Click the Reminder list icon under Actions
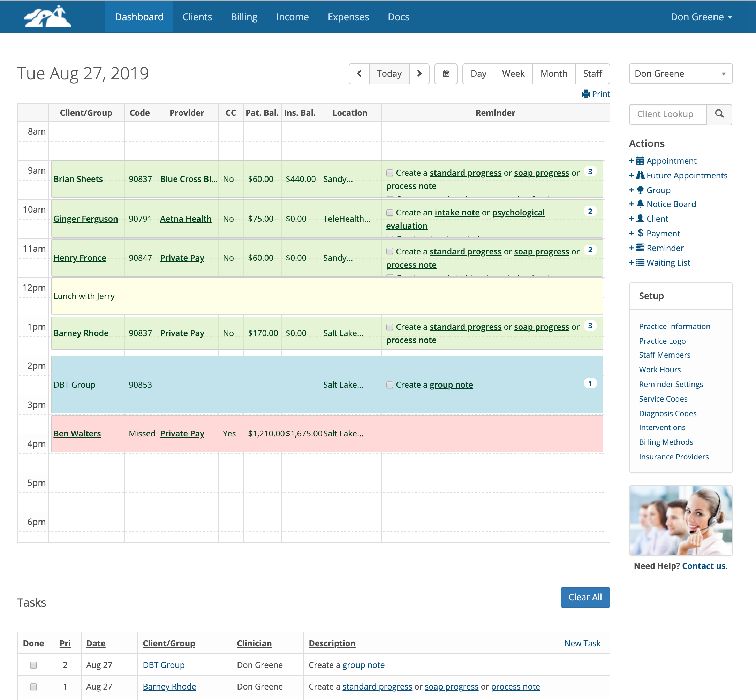The image size is (756, 700). (641, 248)
